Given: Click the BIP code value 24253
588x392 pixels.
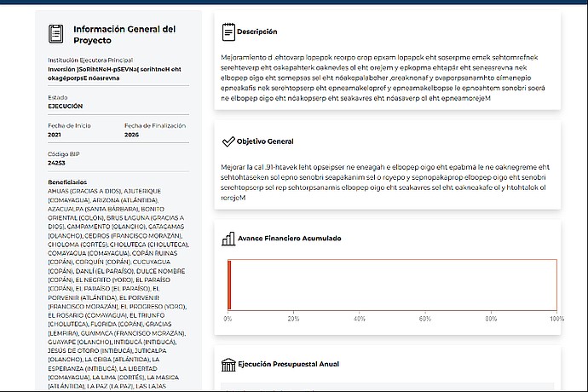Looking at the screenshot, I should [56, 163].
